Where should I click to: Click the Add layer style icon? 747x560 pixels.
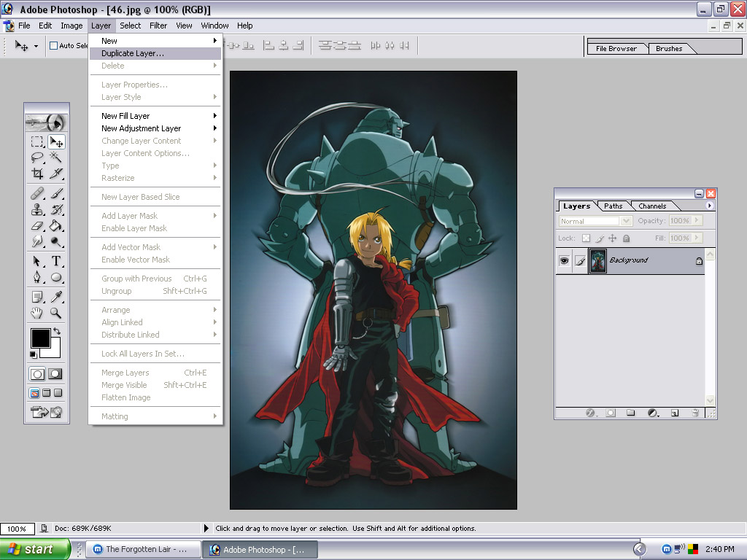pyautogui.click(x=591, y=413)
